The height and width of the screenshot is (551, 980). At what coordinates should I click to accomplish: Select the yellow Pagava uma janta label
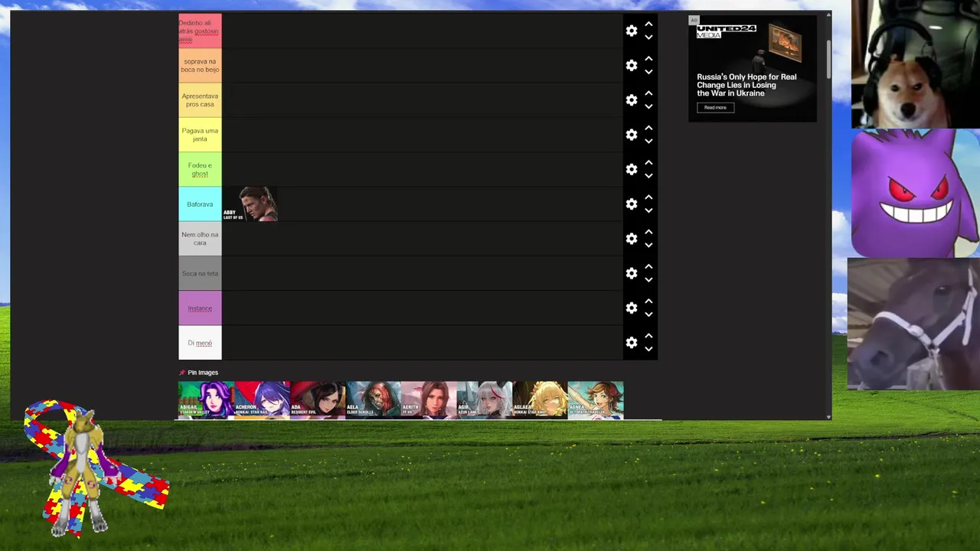[200, 135]
